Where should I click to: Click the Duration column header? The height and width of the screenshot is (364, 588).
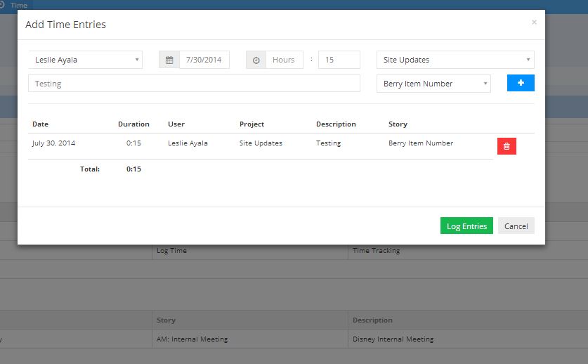point(133,124)
